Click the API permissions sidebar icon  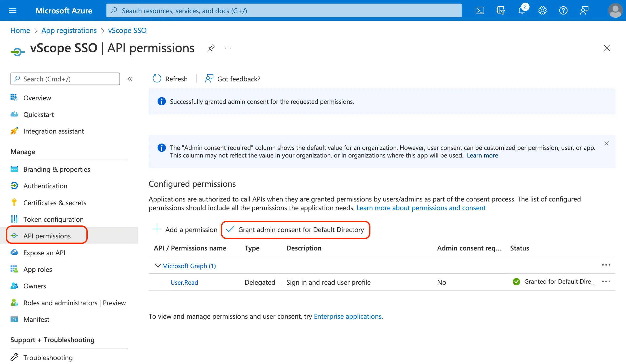click(14, 236)
